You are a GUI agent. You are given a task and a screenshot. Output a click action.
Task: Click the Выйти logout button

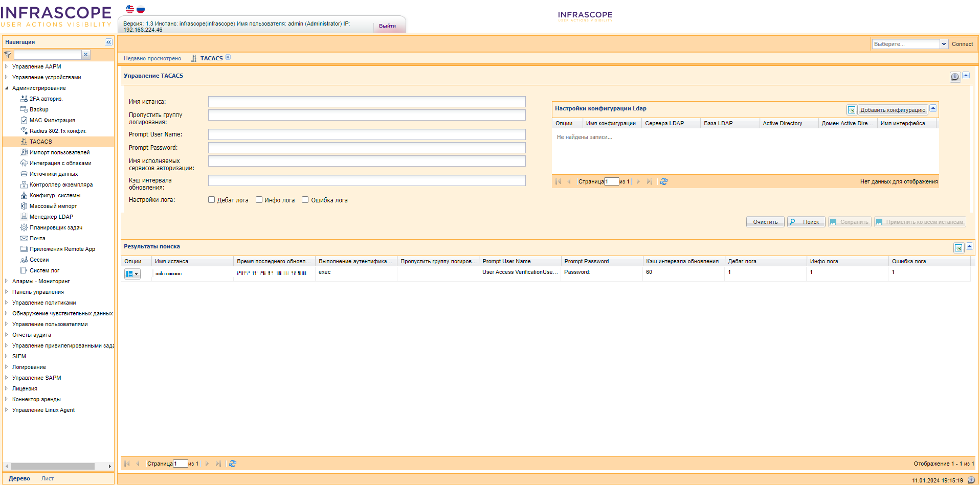tap(387, 26)
